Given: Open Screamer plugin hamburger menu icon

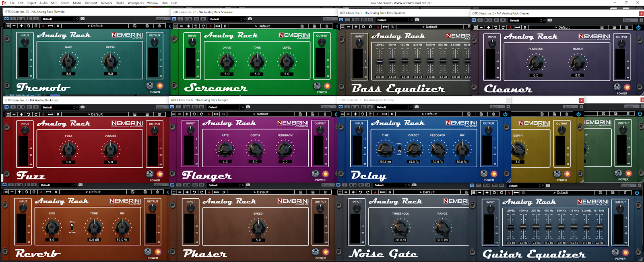Looking at the screenshot, I should pos(175,26).
